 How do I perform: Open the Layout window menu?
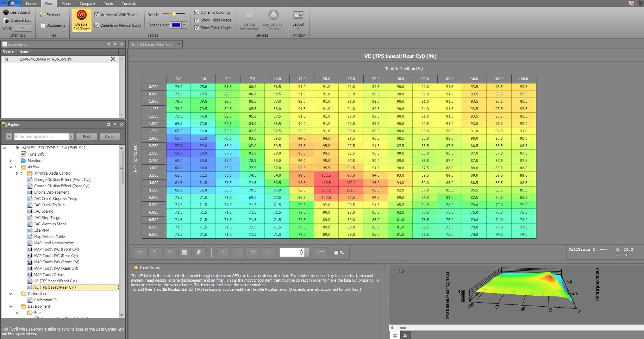click(298, 19)
